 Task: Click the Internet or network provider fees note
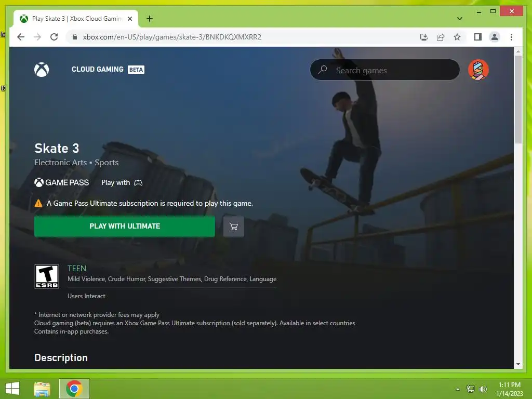[97, 315]
